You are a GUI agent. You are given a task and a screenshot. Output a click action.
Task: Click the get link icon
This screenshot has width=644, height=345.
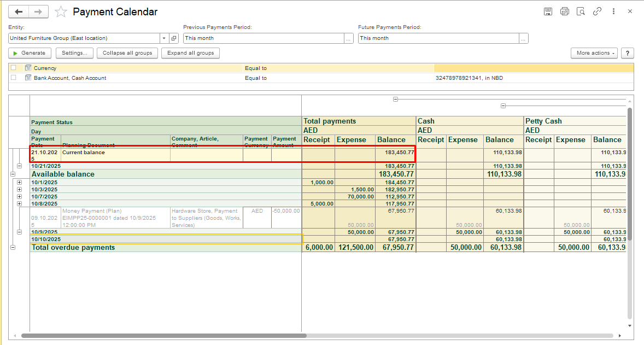[x=598, y=11]
